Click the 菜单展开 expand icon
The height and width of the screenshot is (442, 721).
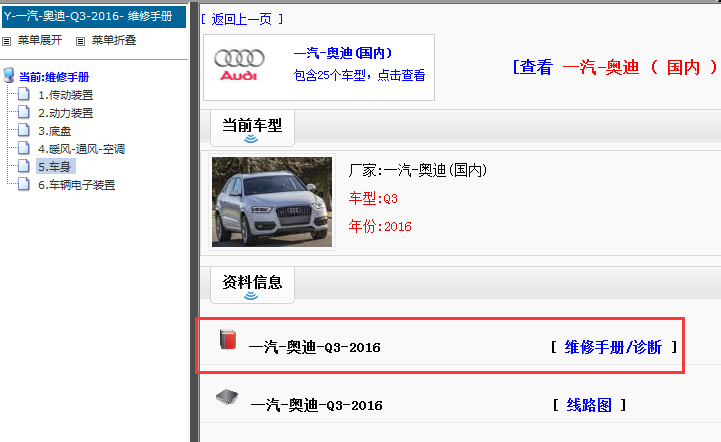point(6,41)
